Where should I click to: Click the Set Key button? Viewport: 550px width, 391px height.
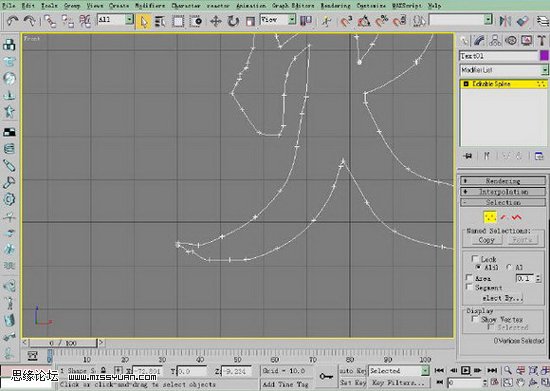pyautogui.click(x=353, y=383)
